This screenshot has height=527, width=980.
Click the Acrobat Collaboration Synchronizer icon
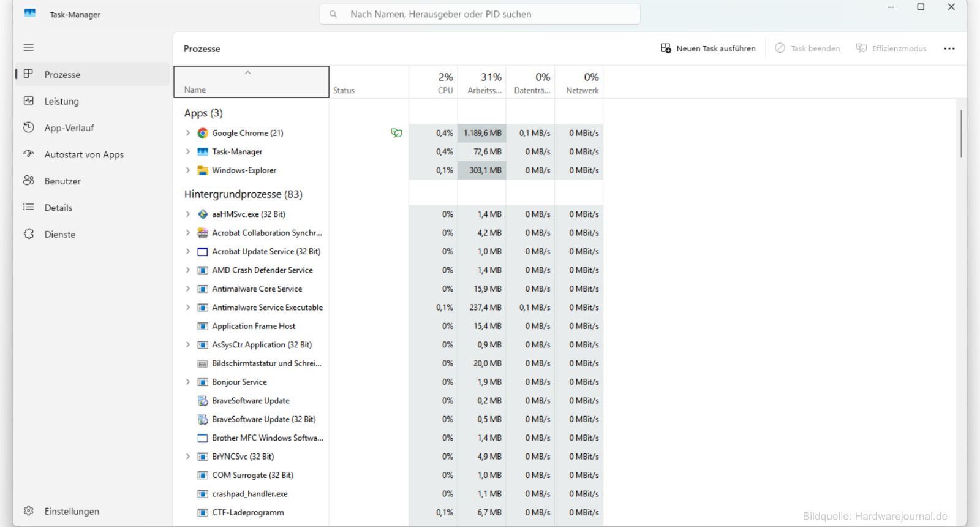pos(203,233)
